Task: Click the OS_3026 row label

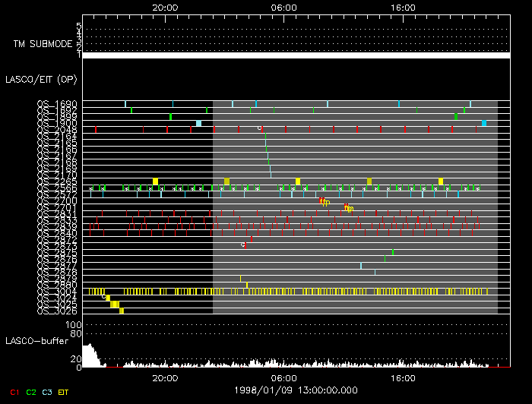Action: tap(57, 311)
